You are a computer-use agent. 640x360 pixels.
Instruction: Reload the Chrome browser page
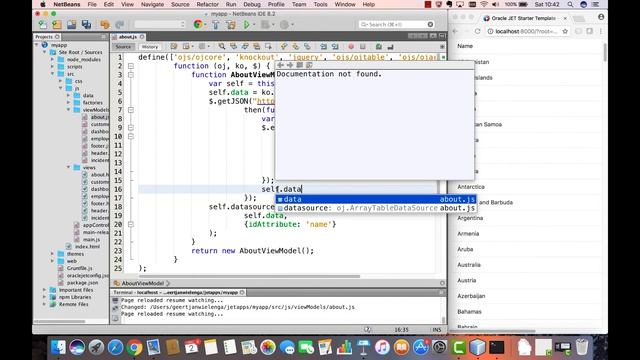(477, 31)
